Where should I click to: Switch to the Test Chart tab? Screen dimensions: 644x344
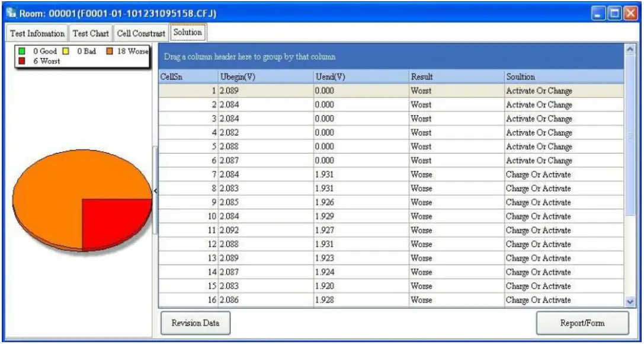[91, 33]
